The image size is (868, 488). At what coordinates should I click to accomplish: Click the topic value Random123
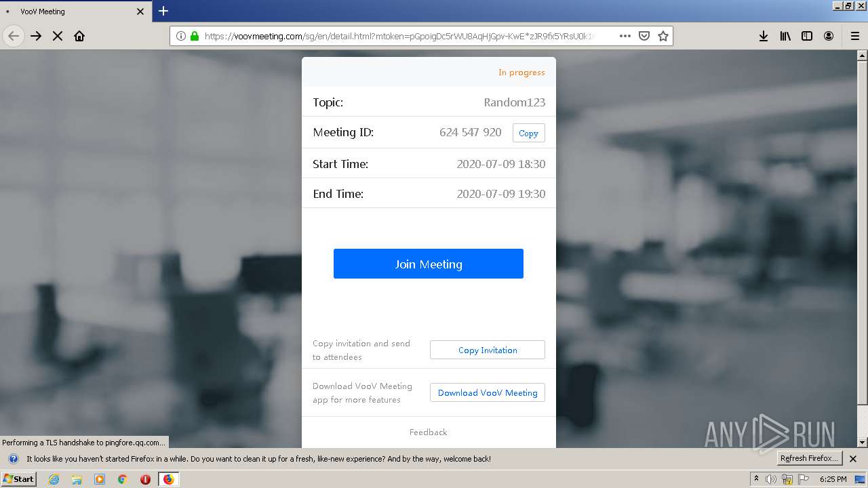click(515, 102)
